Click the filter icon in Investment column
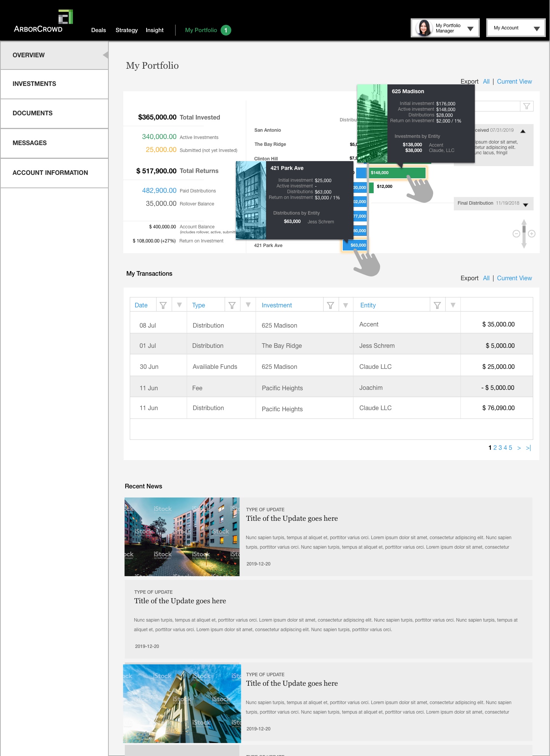Screen dimensions: 550x756 [331, 305]
